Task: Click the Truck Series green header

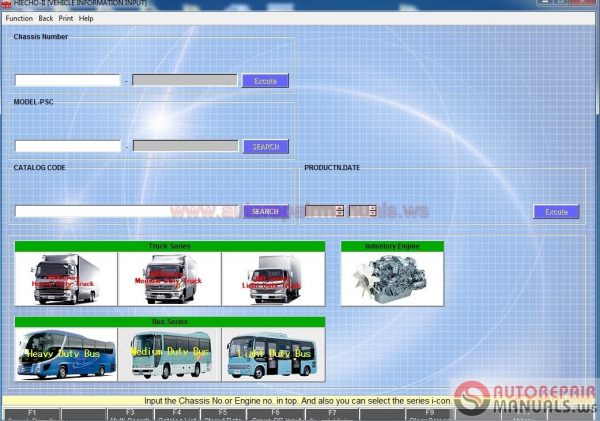Action: pyautogui.click(x=170, y=246)
